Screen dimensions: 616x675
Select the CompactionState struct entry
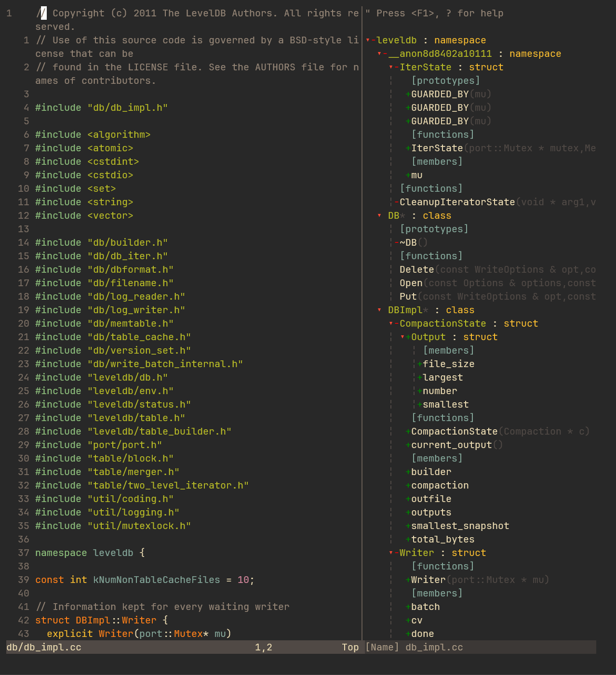[x=442, y=323]
